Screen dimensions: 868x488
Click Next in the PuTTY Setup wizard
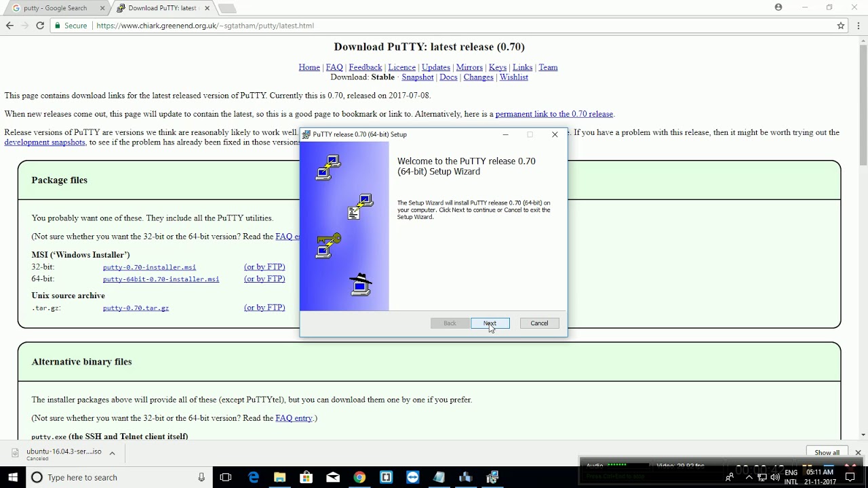pos(490,323)
